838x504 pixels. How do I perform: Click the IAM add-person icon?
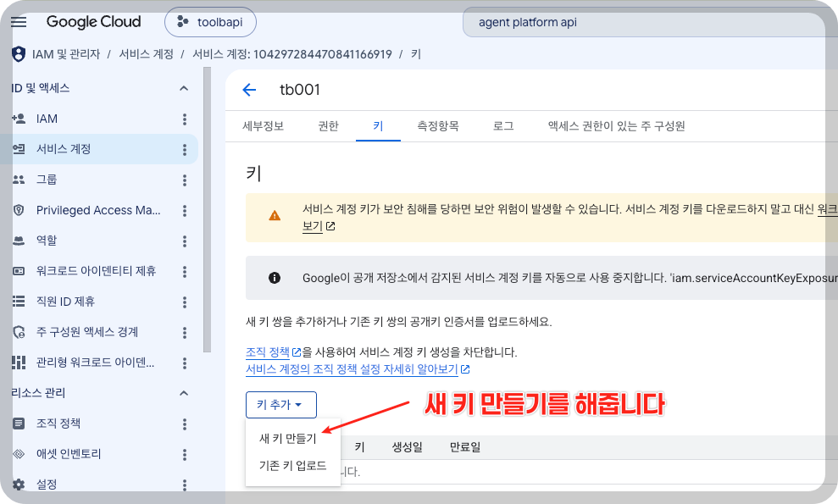(x=19, y=119)
